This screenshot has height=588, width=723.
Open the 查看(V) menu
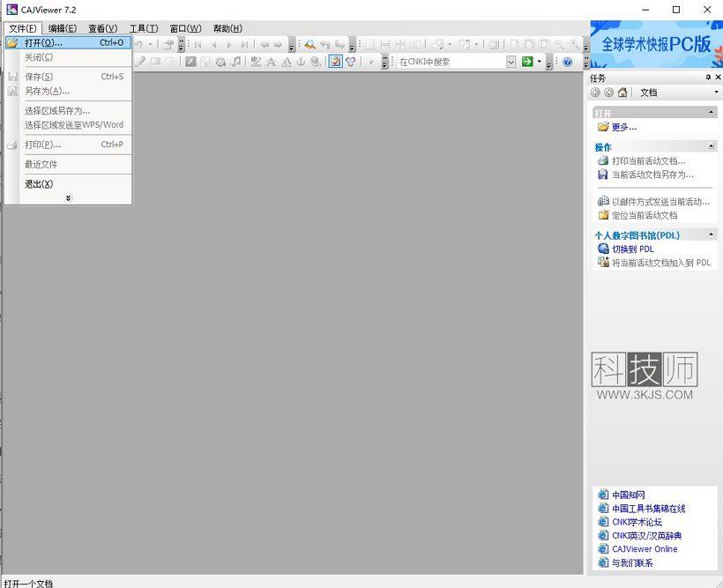click(x=103, y=28)
